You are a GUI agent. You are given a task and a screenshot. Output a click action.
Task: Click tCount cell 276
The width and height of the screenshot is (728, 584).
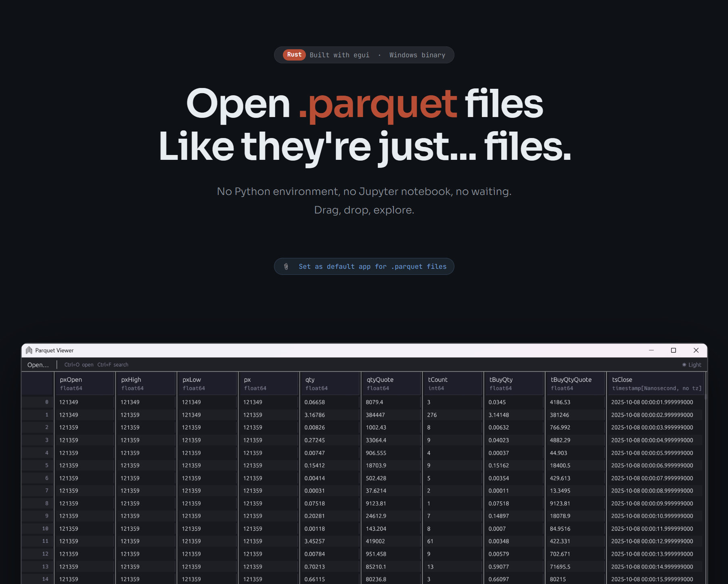(x=432, y=415)
